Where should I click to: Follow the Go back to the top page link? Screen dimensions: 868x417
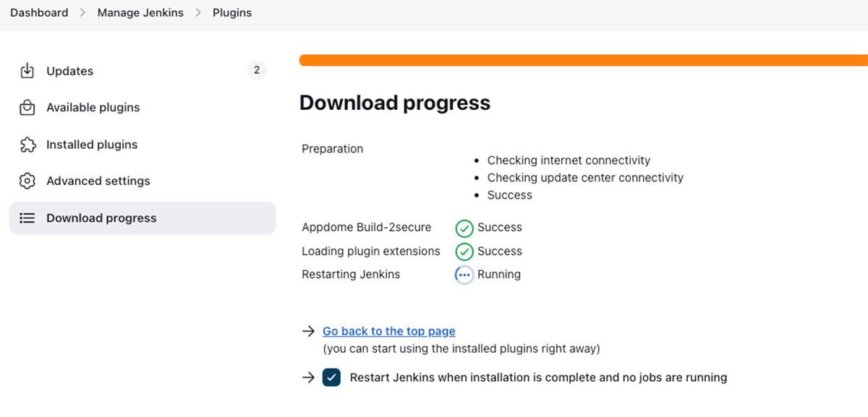pos(388,331)
